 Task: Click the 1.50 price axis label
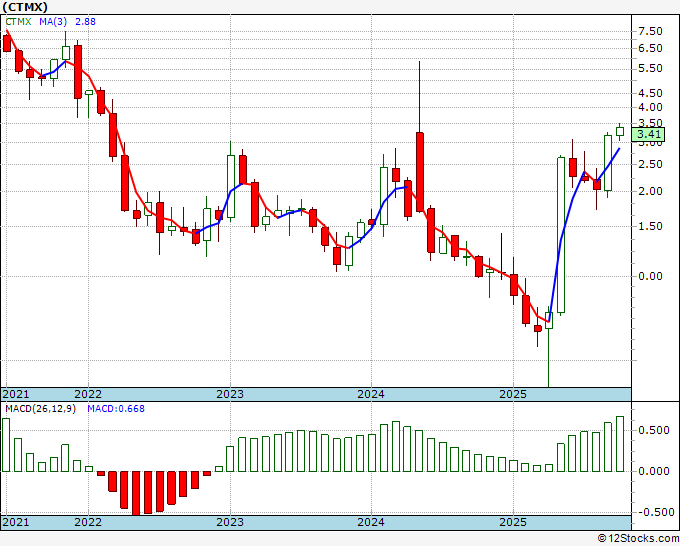[650, 226]
